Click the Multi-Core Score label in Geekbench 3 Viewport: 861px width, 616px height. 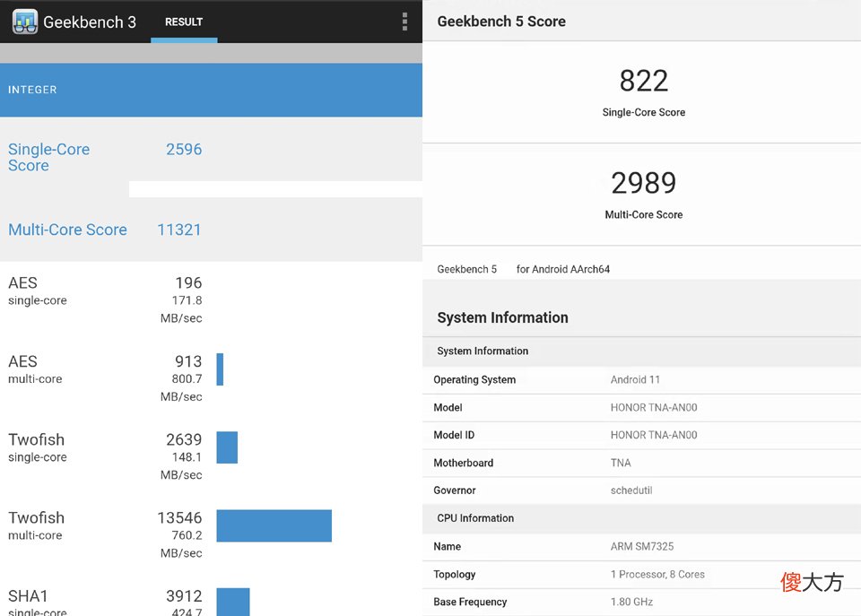(67, 230)
